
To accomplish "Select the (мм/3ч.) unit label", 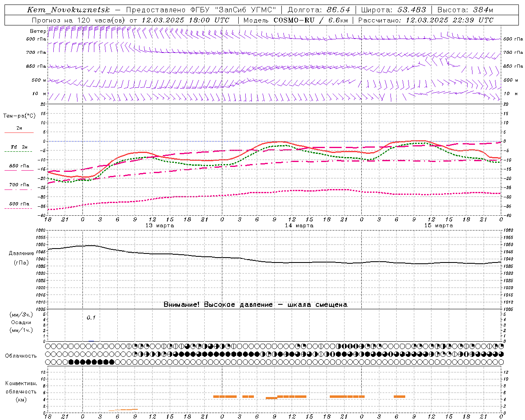I will click(x=21, y=315).
